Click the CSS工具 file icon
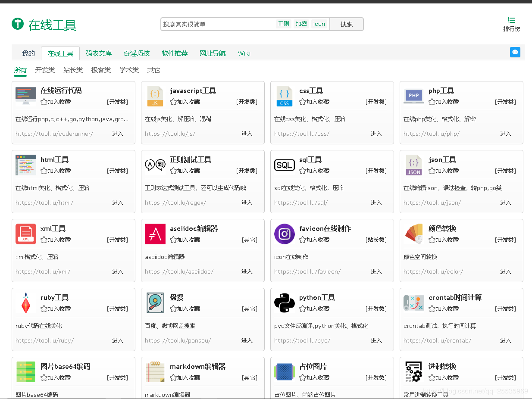 285,96
